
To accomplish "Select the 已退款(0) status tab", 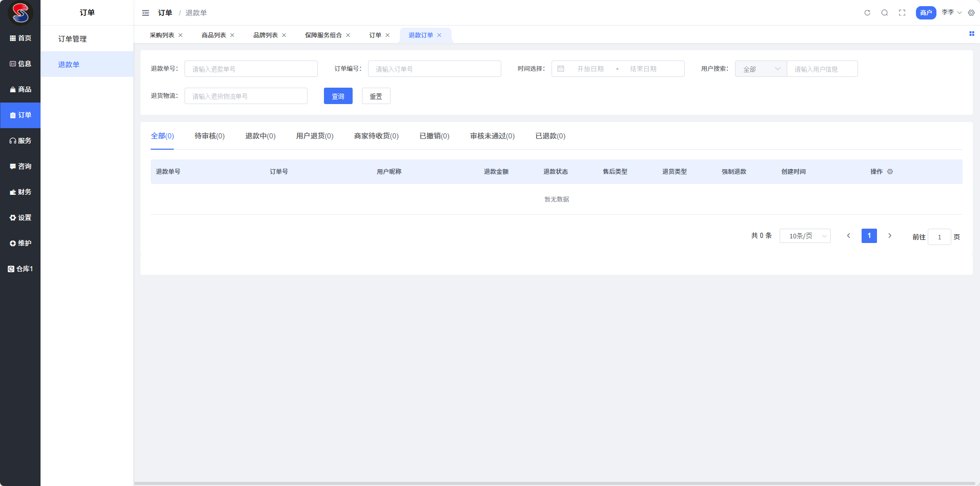I will point(550,136).
